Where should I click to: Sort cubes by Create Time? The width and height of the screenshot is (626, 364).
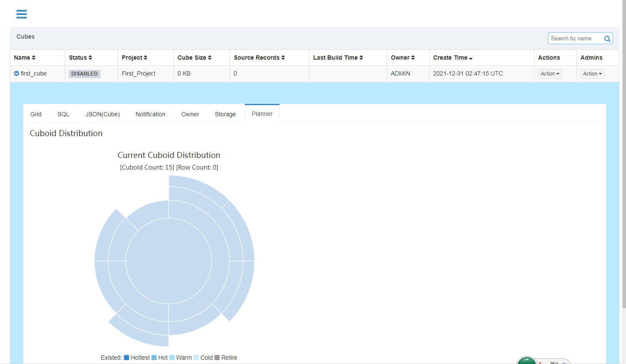pyautogui.click(x=453, y=58)
